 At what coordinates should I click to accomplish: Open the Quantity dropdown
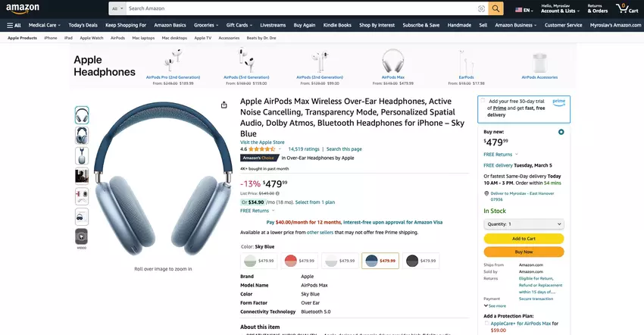coord(524,224)
